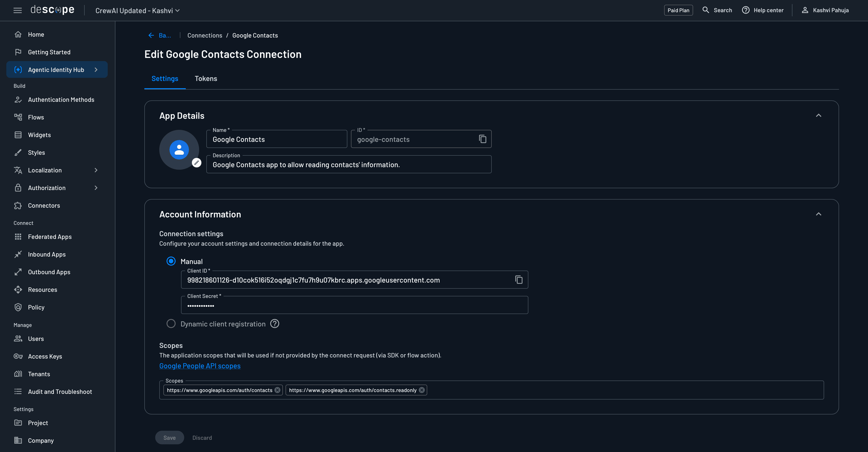The image size is (868, 452).
Task: Switch to the Settings tab
Action: (165, 79)
